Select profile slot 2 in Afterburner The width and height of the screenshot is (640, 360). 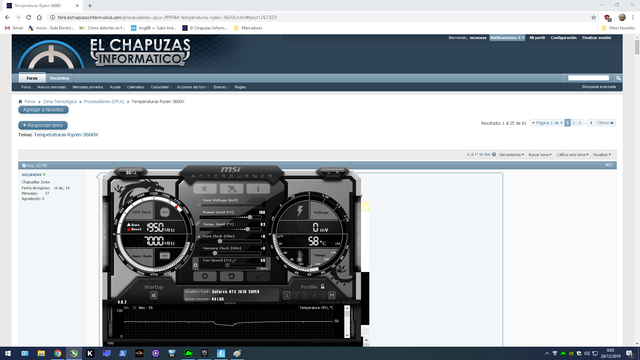[x=296, y=295]
